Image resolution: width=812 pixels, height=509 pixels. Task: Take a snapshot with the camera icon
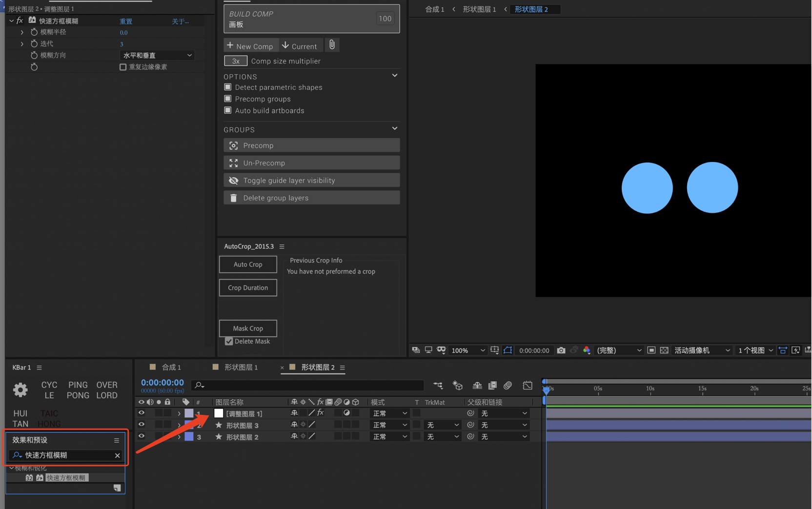(561, 350)
